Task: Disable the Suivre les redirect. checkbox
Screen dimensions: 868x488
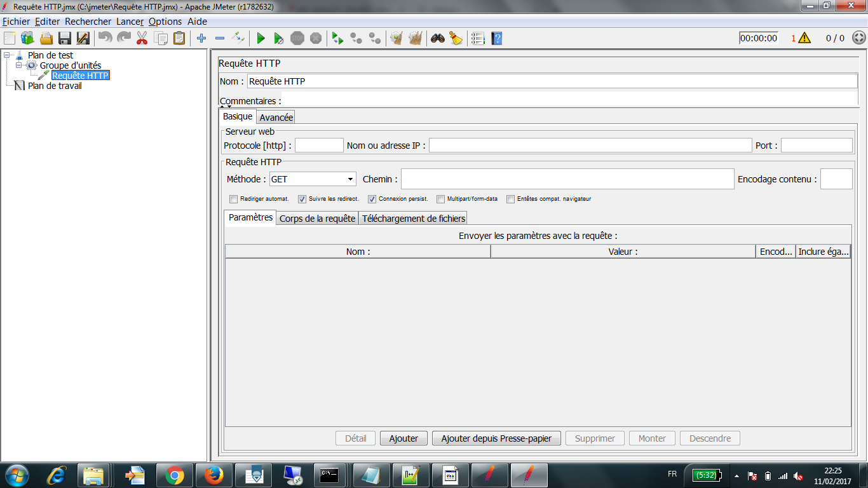Action: (x=302, y=199)
